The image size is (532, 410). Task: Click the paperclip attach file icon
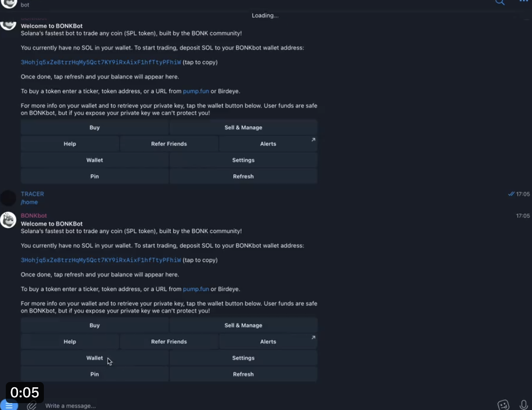[32, 405]
